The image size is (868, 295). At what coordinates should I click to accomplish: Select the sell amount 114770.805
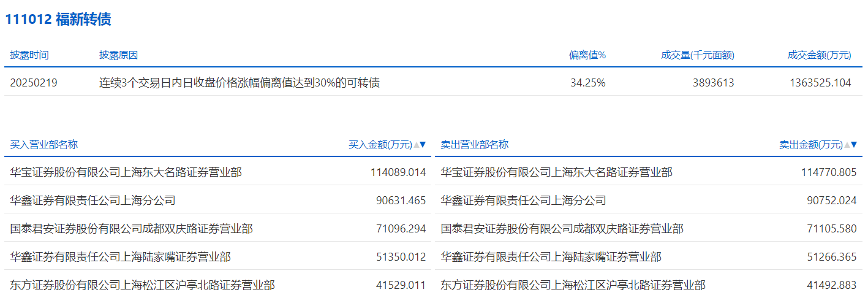pos(829,172)
